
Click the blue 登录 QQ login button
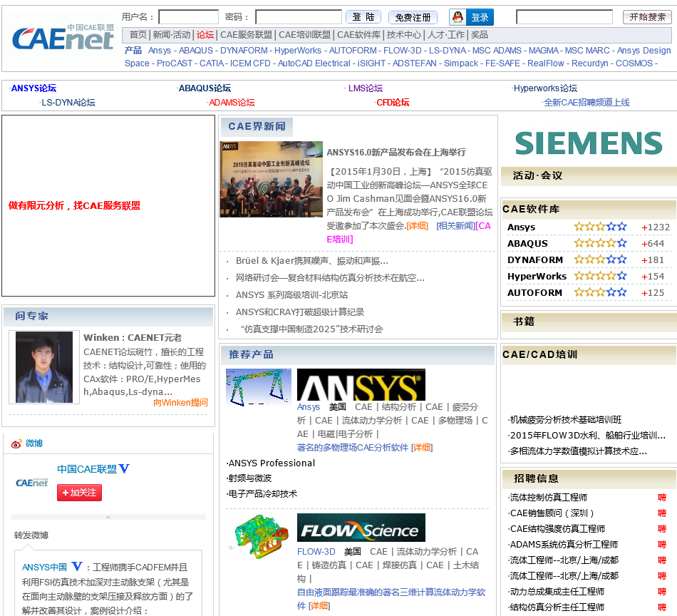point(480,17)
